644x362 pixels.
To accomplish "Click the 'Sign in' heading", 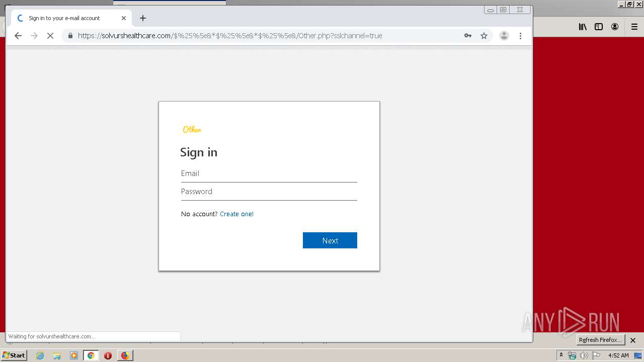I will coord(199,152).
